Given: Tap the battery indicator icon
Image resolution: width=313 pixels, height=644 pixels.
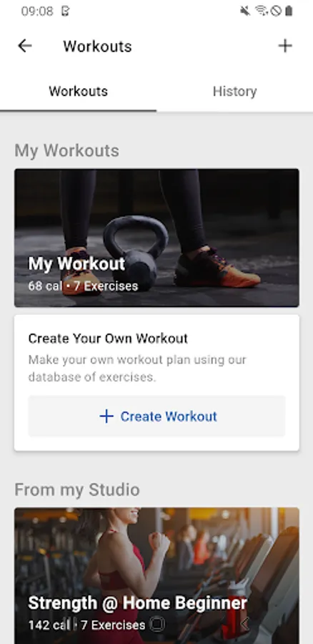Looking at the screenshot, I should coord(289,11).
